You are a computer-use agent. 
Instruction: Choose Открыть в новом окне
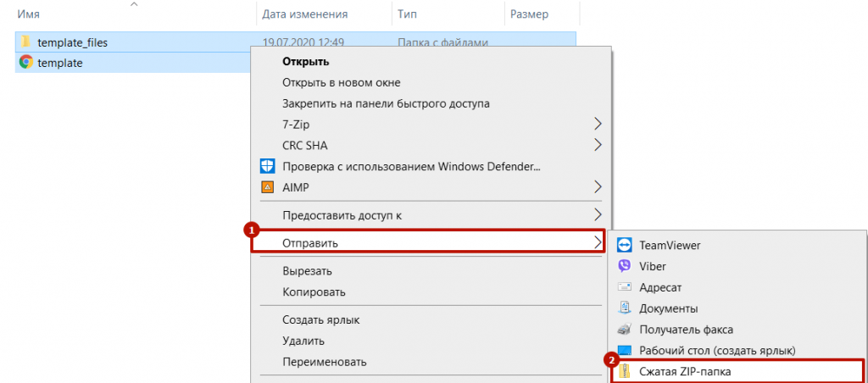pyautogui.click(x=341, y=82)
